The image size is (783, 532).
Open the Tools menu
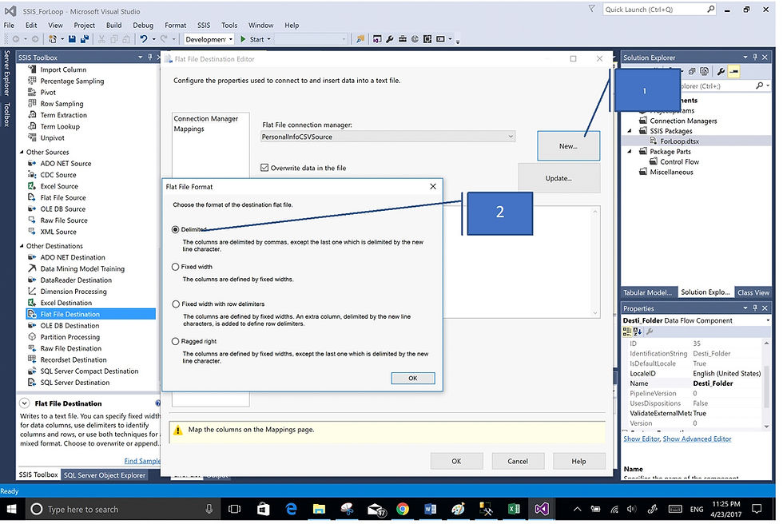coord(229,25)
